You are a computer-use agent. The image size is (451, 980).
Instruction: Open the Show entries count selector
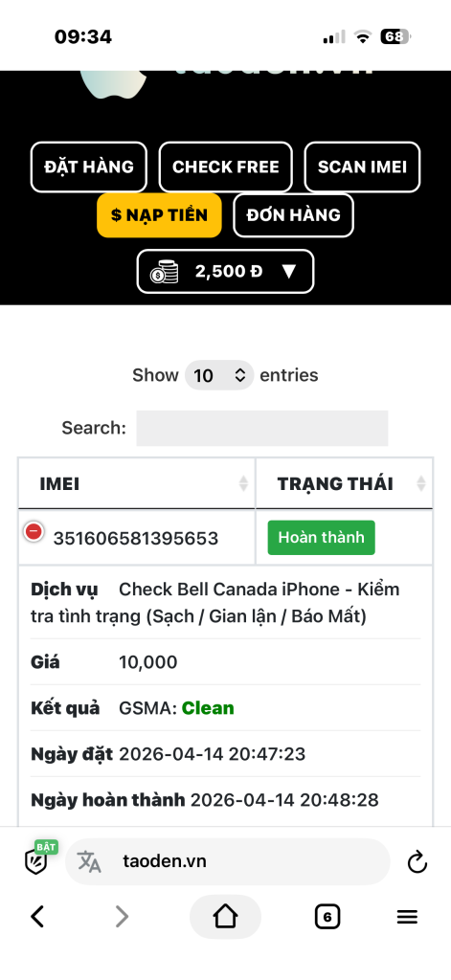[x=219, y=375]
